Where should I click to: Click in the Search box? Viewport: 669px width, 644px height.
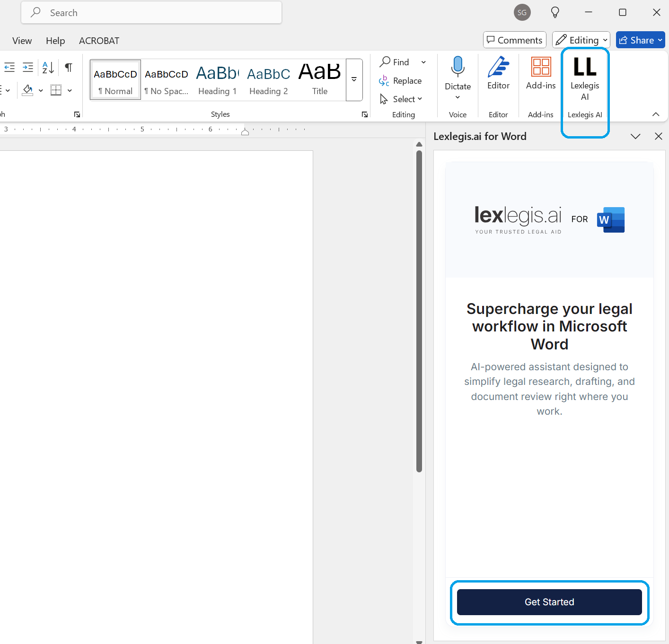(x=151, y=13)
